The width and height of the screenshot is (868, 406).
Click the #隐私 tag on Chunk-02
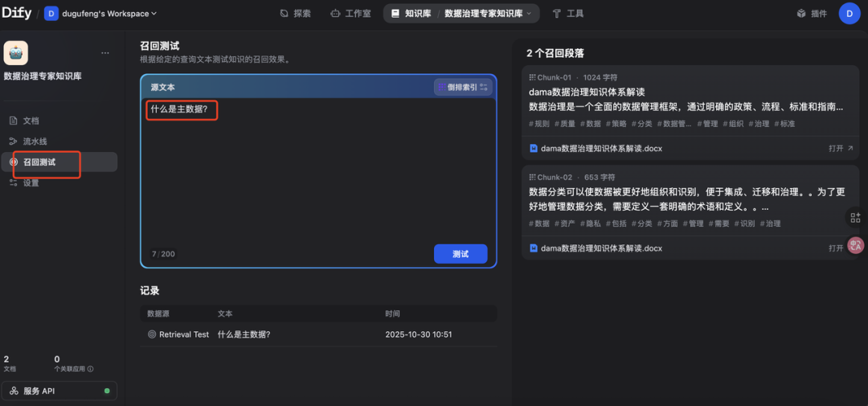[x=590, y=224]
